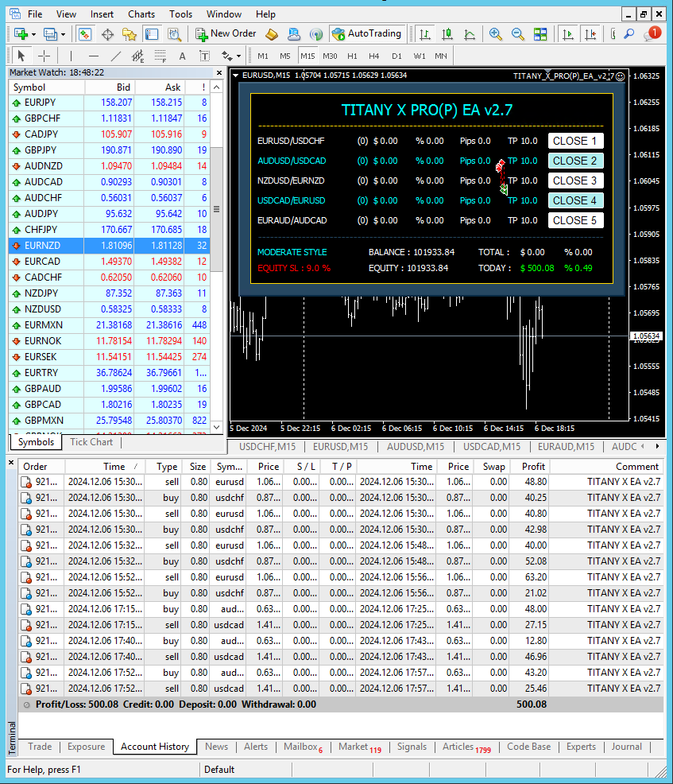Expand the arrows objects dropdown
673x784 pixels.
pyautogui.click(x=238, y=56)
